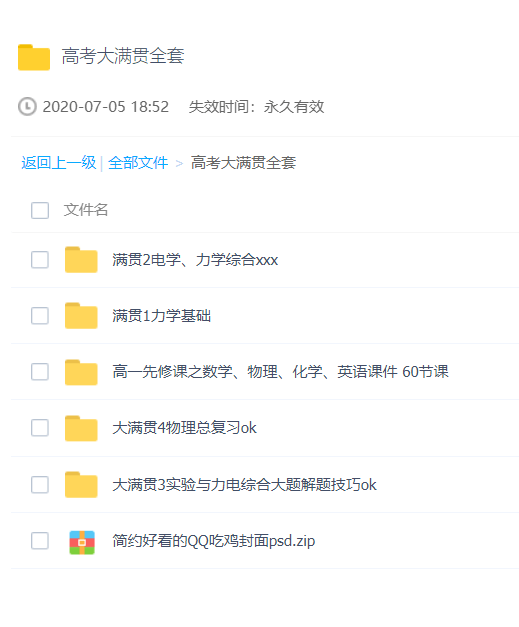
Task: Tick checkbox for 简约好看的QQ吃鸡封面psd.zip
Action: click(x=40, y=541)
